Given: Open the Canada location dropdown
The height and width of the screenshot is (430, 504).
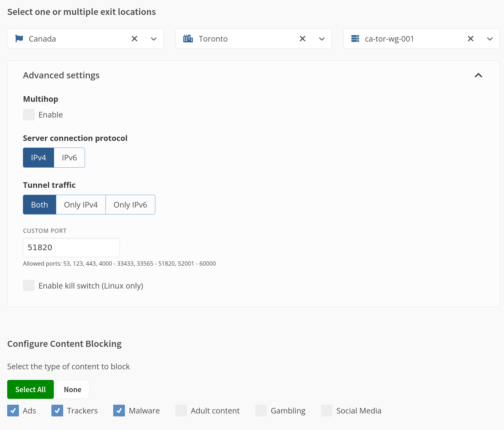Looking at the screenshot, I should tap(153, 39).
